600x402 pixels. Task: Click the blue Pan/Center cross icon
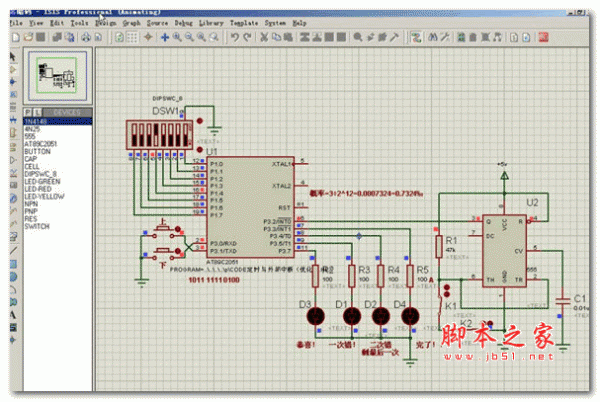point(165,37)
